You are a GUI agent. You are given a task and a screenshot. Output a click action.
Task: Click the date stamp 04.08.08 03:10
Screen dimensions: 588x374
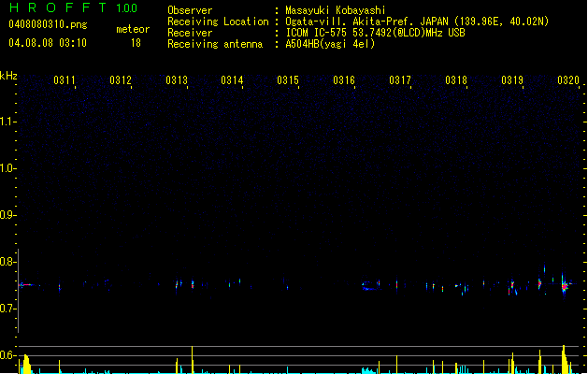[48, 43]
